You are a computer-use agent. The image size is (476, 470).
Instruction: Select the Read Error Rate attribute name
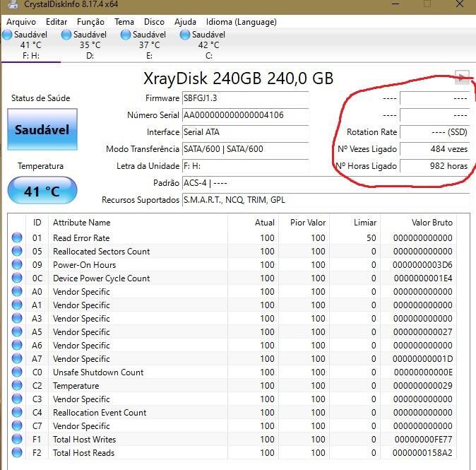click(81, 238)
